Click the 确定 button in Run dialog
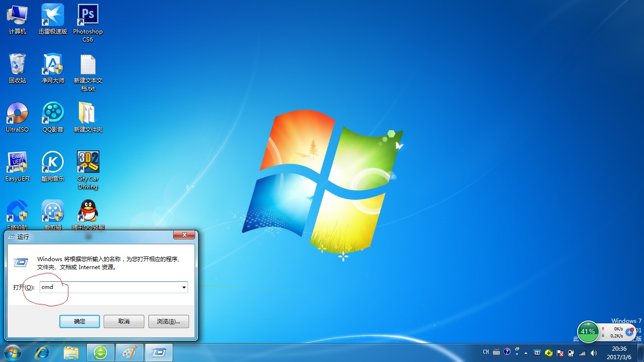Screen dimensions: 644x362 click(x=80, y=321)
